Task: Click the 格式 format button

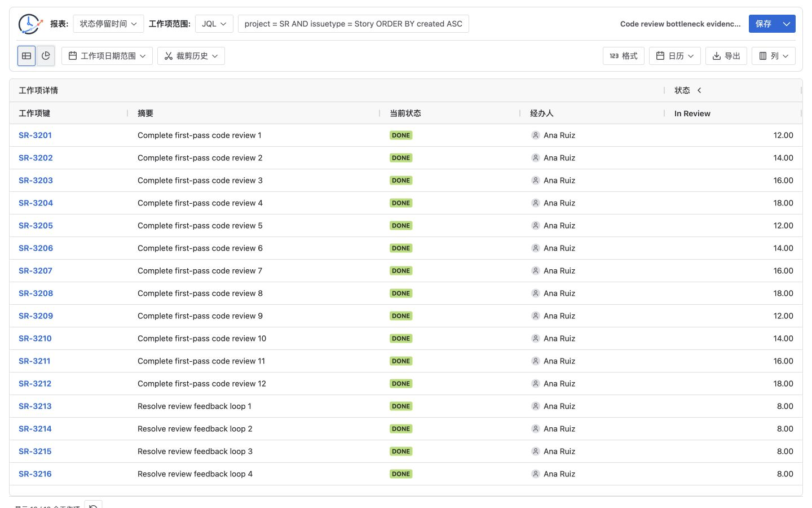Action: (624, 56)
